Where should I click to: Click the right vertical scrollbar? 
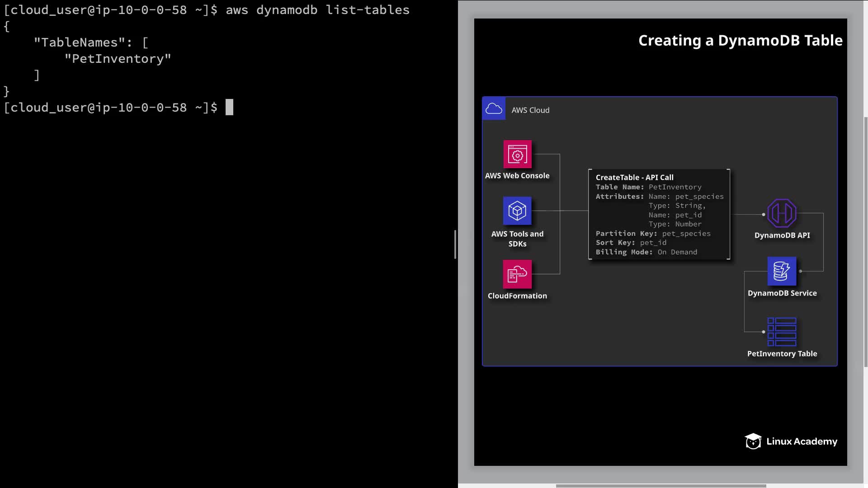865,242
